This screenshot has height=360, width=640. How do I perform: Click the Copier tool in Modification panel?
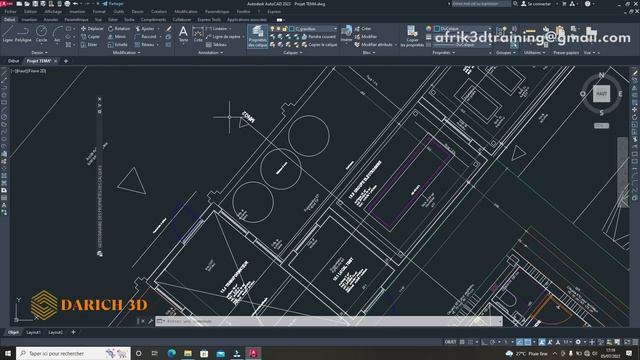[91, 37]
